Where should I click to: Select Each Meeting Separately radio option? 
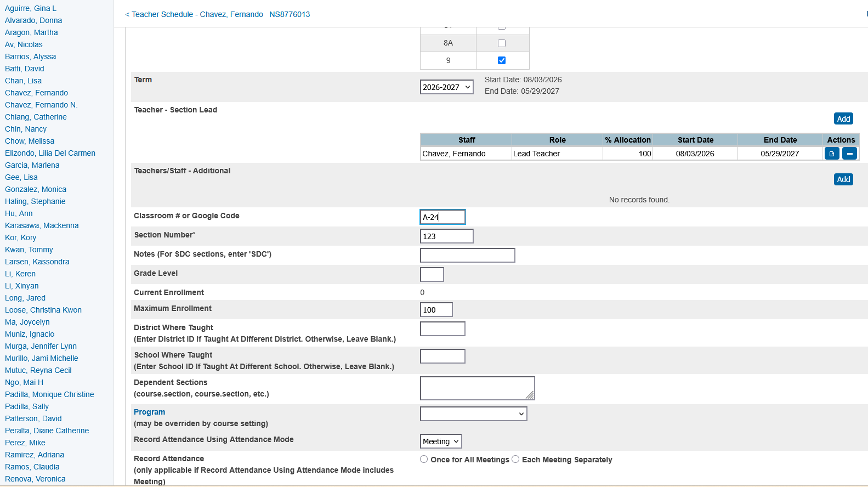(515, 460)
